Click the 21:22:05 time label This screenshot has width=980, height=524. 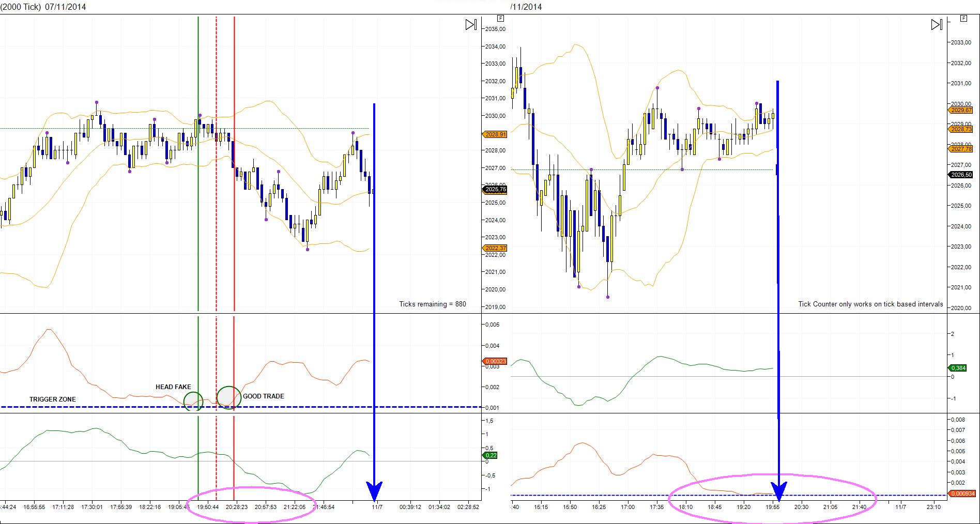(x=295, y=507)
